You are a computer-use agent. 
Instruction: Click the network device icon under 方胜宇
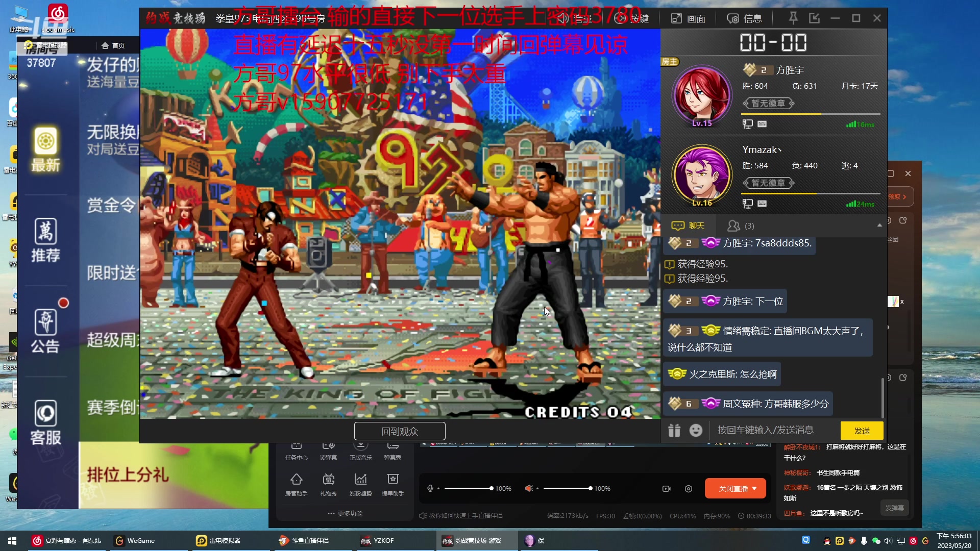point(747,124)
